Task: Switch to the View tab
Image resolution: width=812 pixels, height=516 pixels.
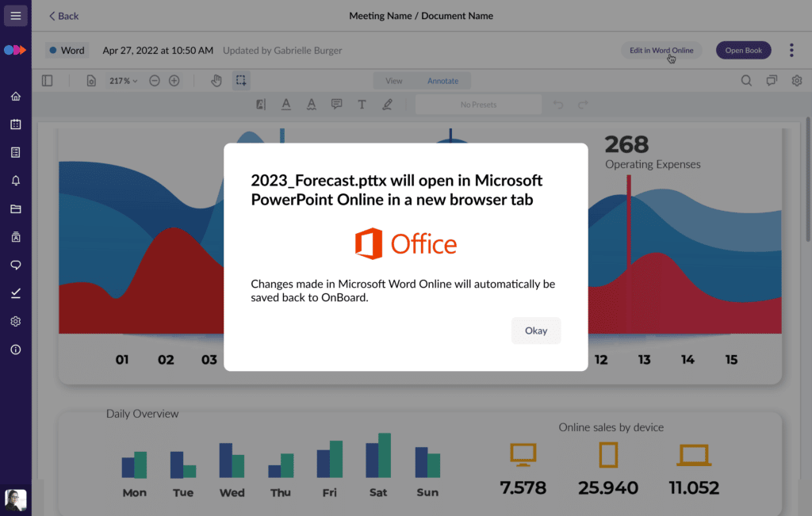Action: click(x=393, y=80)
